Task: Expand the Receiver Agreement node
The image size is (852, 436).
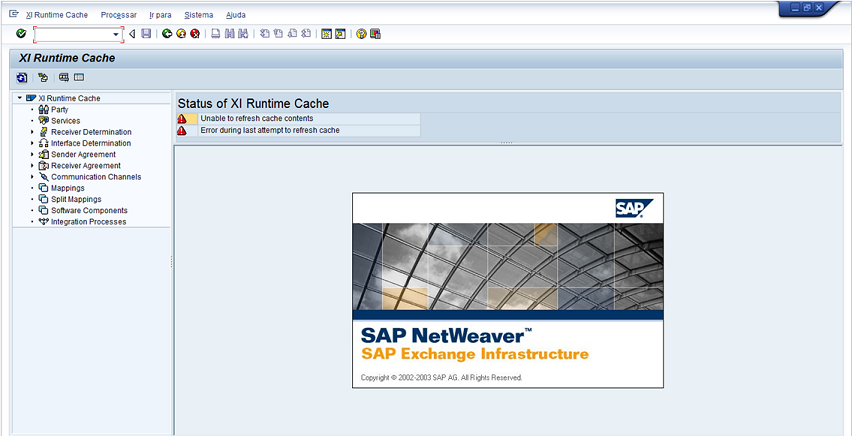Action: 32,166
